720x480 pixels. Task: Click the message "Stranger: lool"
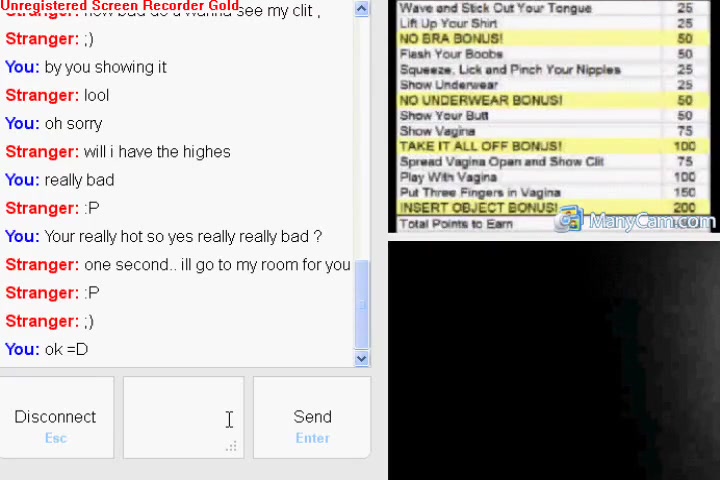click(x=57, y=95)
